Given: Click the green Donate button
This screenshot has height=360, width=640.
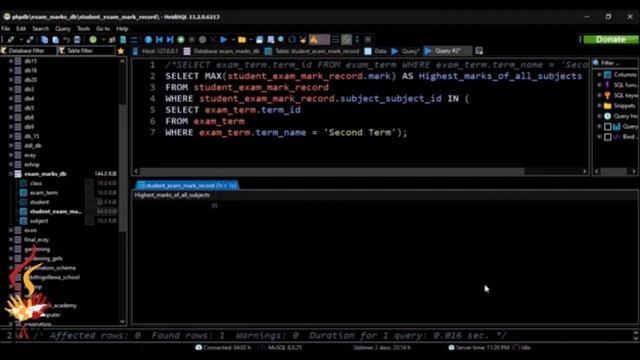Looking at the screenshot, I should (611, 40).
